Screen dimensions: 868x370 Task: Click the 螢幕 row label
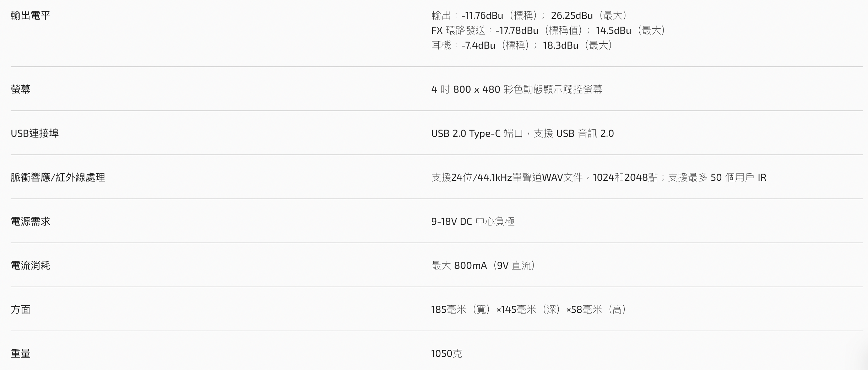tap(21, 89)
